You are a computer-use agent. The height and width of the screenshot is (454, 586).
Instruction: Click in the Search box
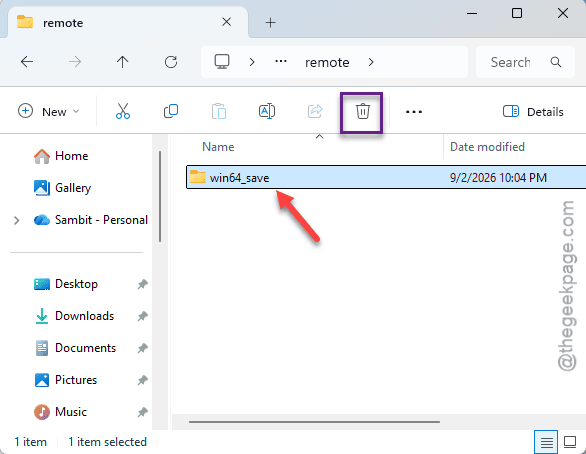[x=525, y=62]
